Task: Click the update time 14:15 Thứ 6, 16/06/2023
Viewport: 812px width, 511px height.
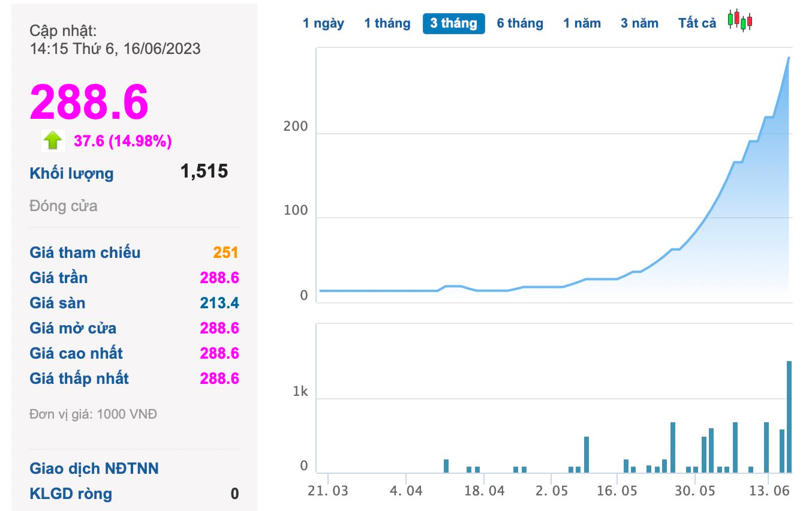Action: 115,49
